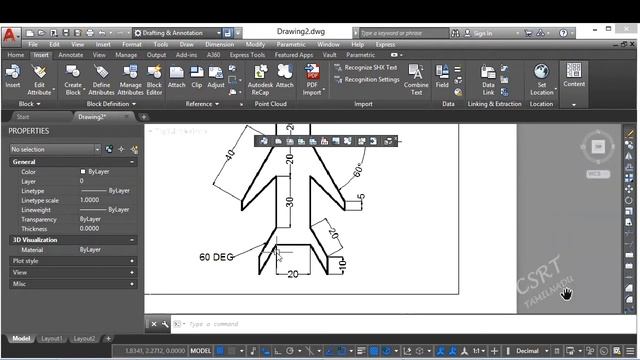This screenshot has height=360, width=640.
Task: Toggle Clean Screen in status bar
Action: click(x=618, y=351)
